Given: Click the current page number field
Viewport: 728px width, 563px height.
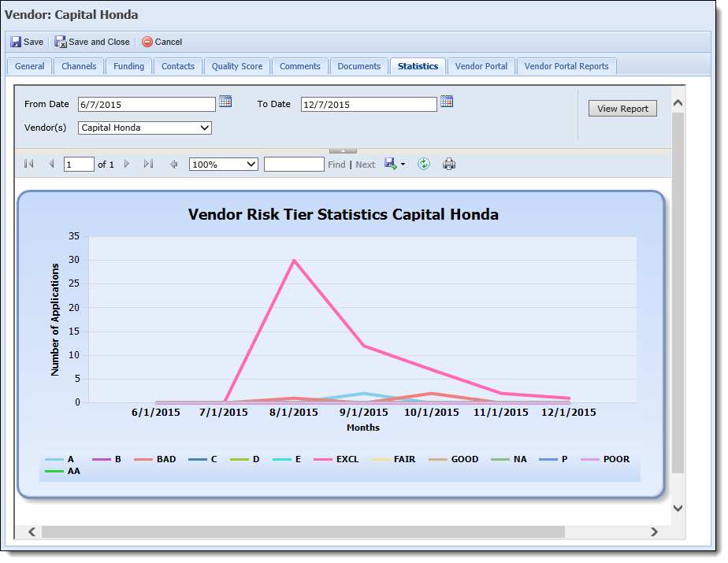Looking at the screenshot, I should point(79,165).
